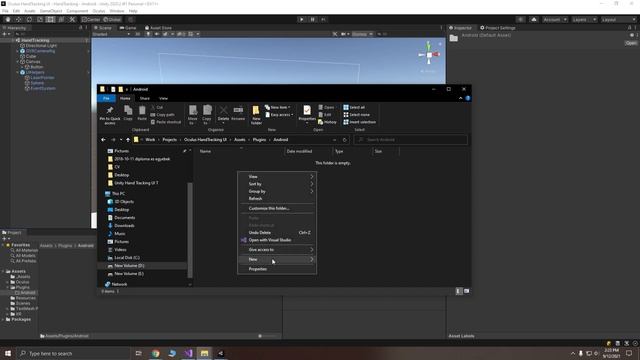This screenshot has width=640, height=360.
Task: Click Delete in Explorer ribbon
Action: pyautogui.click(x=223, y=114)
